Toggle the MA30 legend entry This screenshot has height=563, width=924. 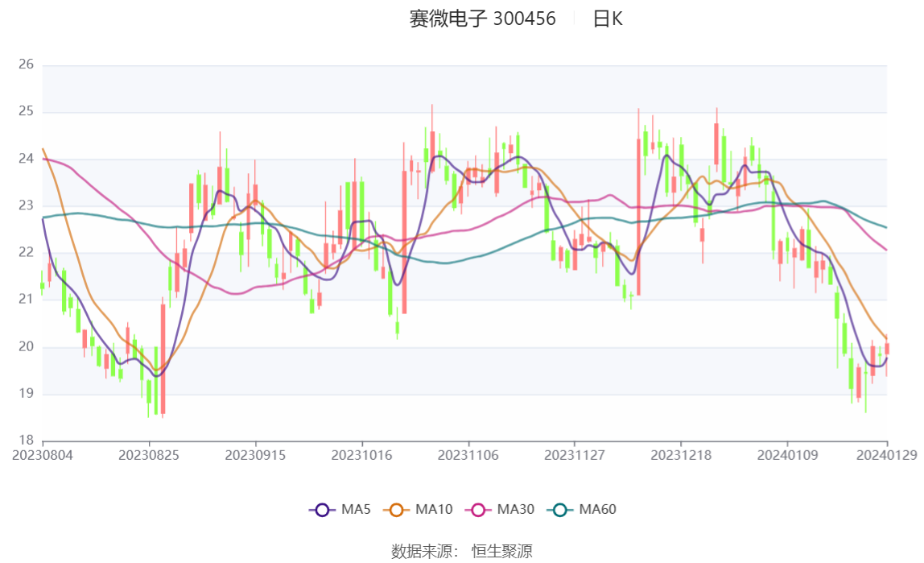tap(500, 509)
